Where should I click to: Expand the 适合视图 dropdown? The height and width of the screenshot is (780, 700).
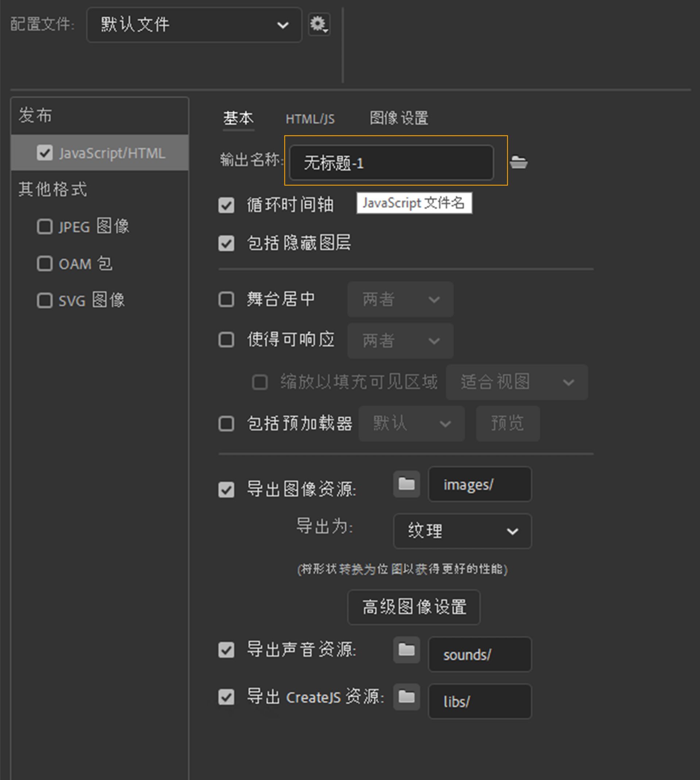click(517, 382)
